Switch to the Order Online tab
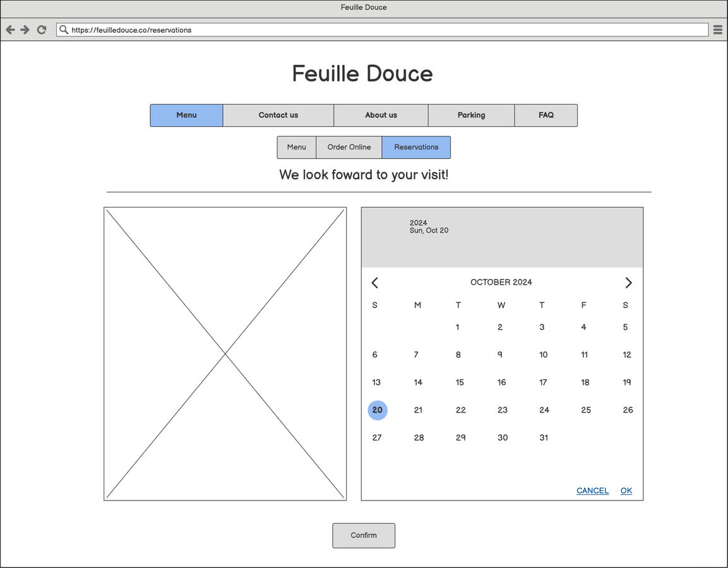The height and width of the screenshot is (568, 728). [349, 147]
